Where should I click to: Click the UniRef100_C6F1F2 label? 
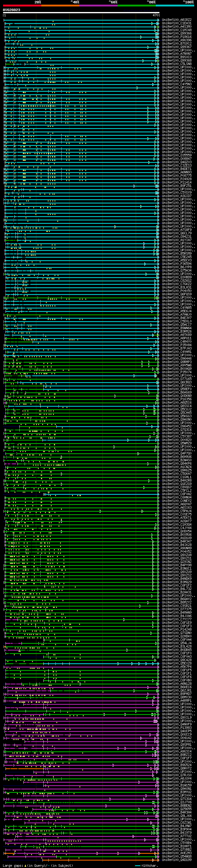[177, 585]
